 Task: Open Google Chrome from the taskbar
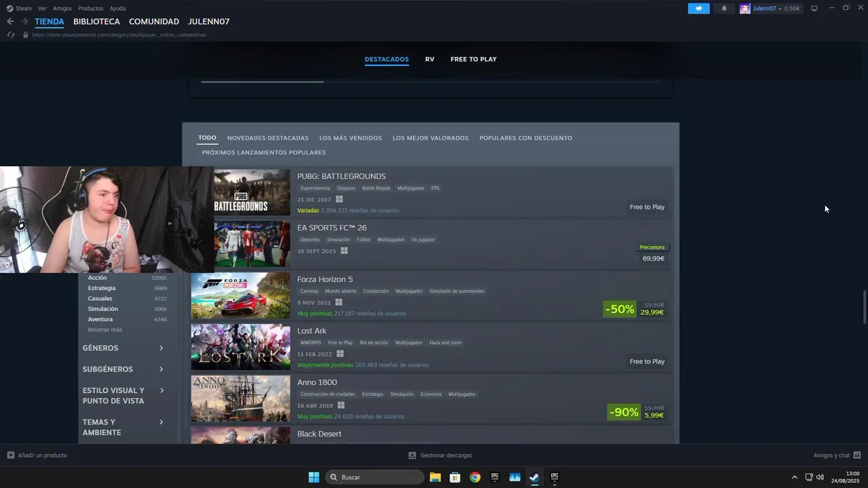click(x=475, y=477)
